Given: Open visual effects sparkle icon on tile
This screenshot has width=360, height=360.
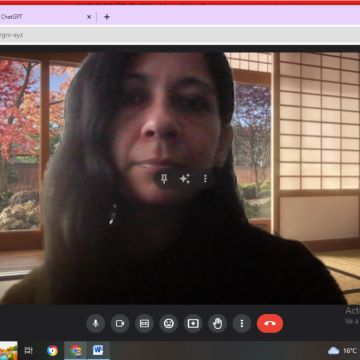Looking at the screenshot, I should 185,179.
